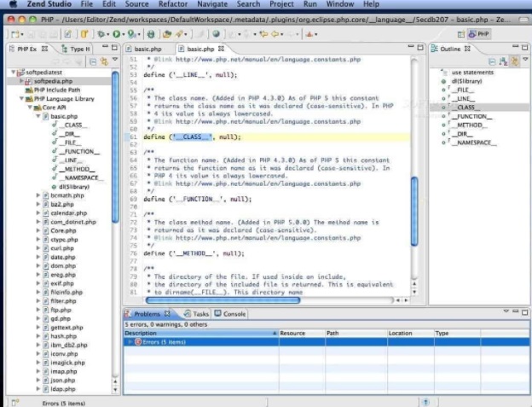Select the first basic.php editor tab
The image size is (532, 407).
(x=144, y=49)
